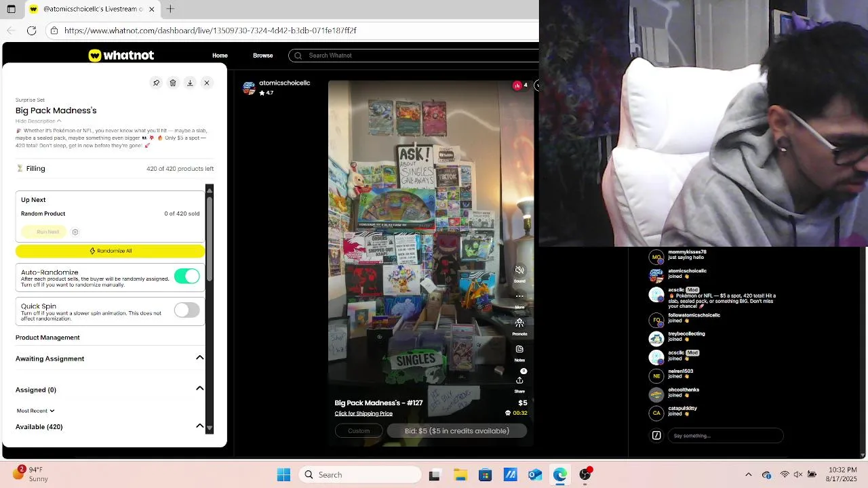Click the Custom bid button

point(359,431)
